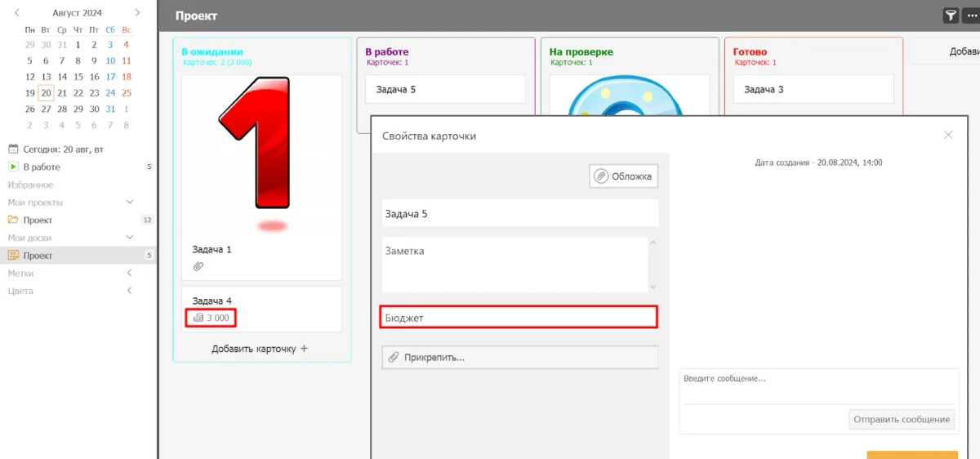Collapse the Мои доски section
980x459 pixels.
click(x=129, y=238)
